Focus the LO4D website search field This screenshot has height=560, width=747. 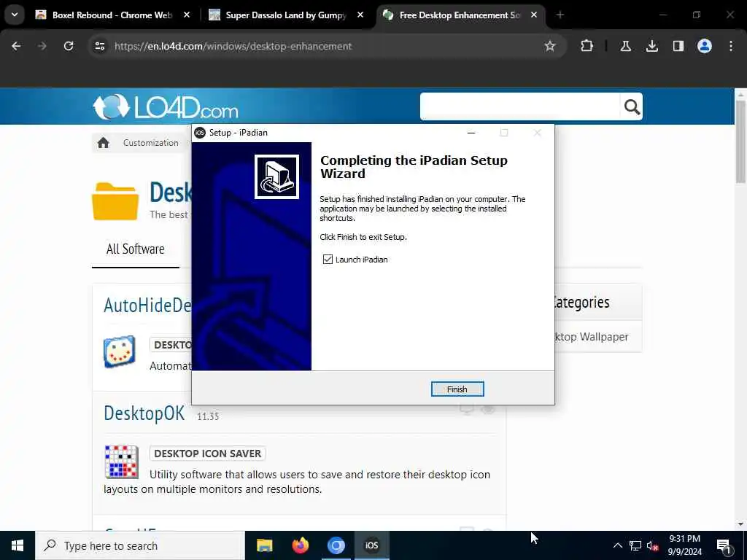519,106
